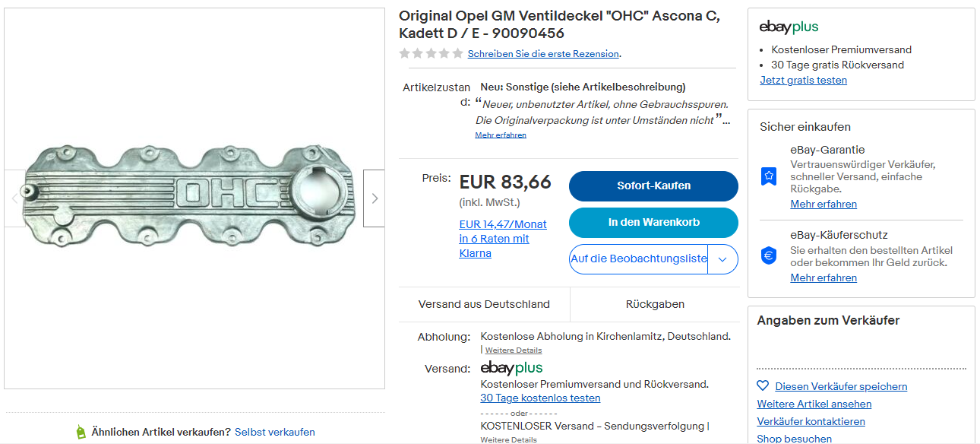Add item via In den Warenkorb
Viewport: 980px width, 444px height.
coord(653,223)
